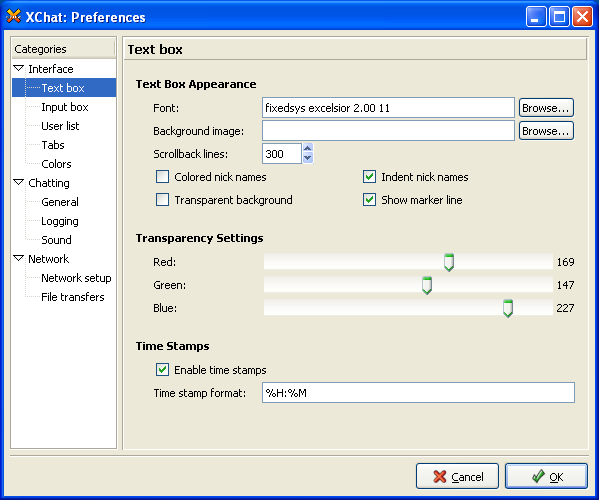599x501 pixels.
Task: Collapse the Chatting category
Action: (18, 183)
